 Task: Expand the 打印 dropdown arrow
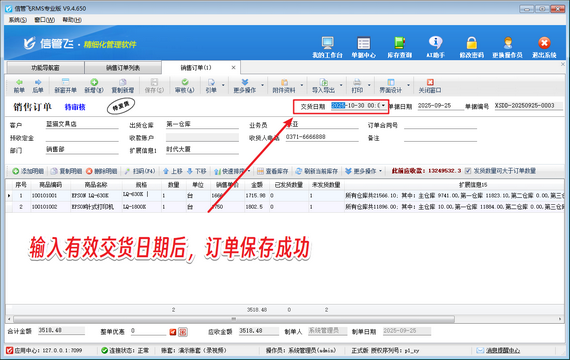[x=369, y=86]
